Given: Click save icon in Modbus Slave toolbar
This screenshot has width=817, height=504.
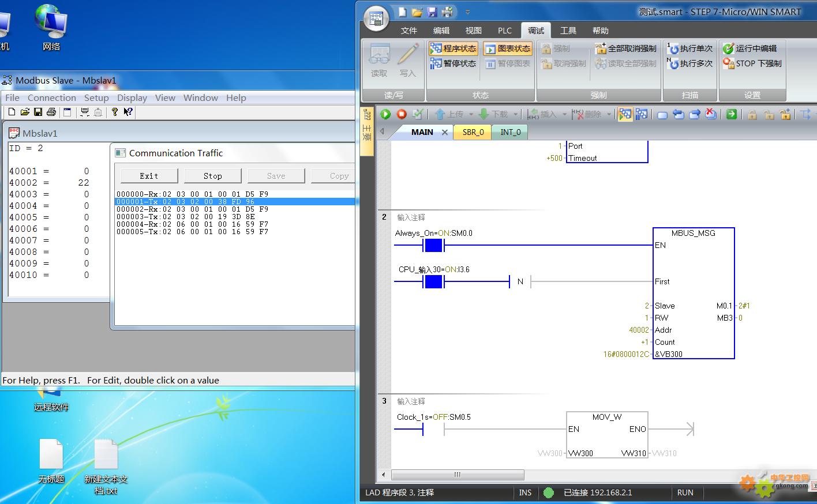Looking at the screenshot, I should 38,112.
